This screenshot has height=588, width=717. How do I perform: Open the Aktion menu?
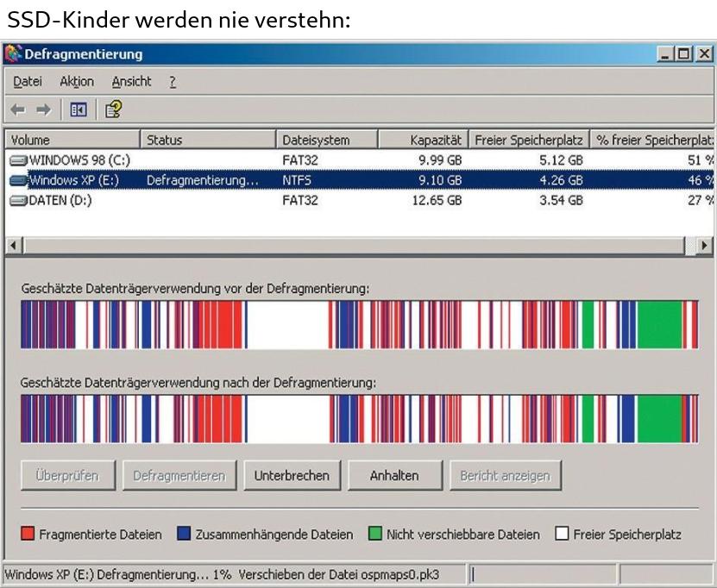(77, 82)
